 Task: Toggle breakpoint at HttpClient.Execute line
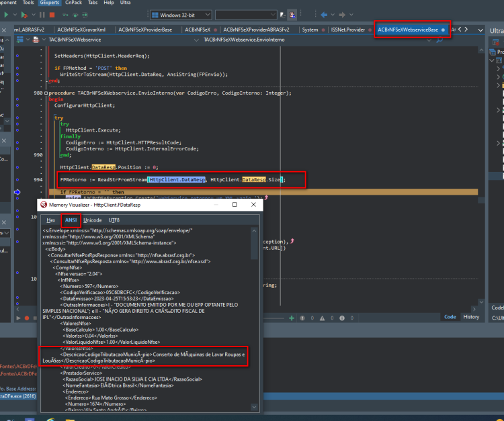coord(17,130)
